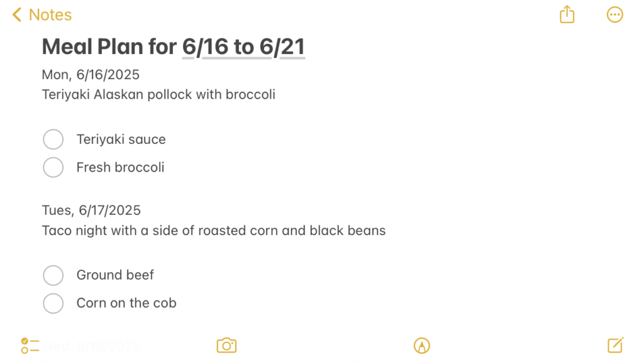The height and width of the screenshot is (362, 644).
Task: Check off Fresh broccoli item
Action: pos(53,167)
